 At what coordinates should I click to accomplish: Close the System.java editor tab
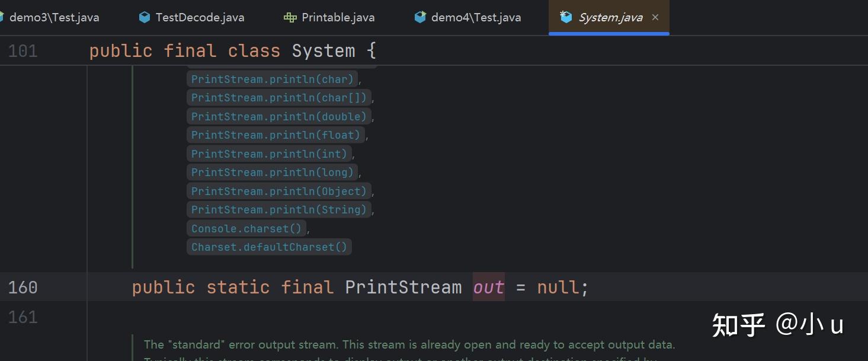pyautogui.click(x=655, y=17)
